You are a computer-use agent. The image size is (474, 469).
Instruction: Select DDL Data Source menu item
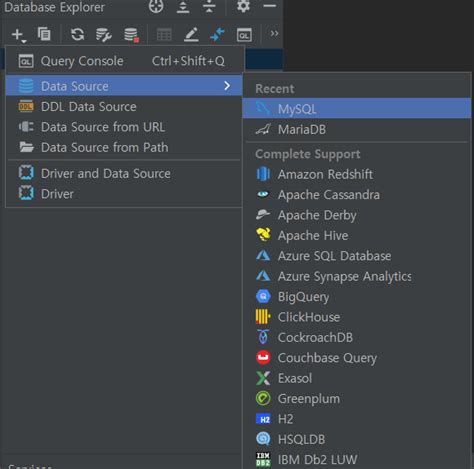[x=123, y=107]
